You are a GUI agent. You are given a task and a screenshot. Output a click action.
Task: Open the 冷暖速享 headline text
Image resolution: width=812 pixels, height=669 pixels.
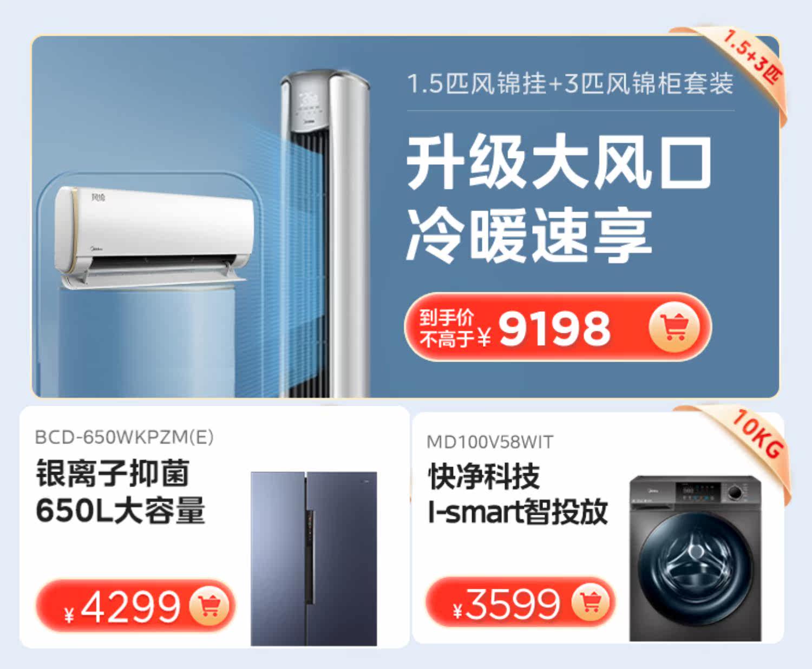(529, 236)
